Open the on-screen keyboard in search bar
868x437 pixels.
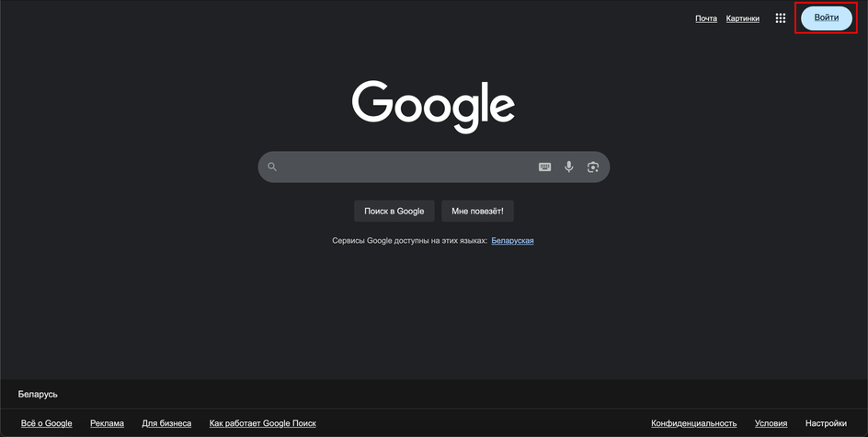(x=544, y=167)
